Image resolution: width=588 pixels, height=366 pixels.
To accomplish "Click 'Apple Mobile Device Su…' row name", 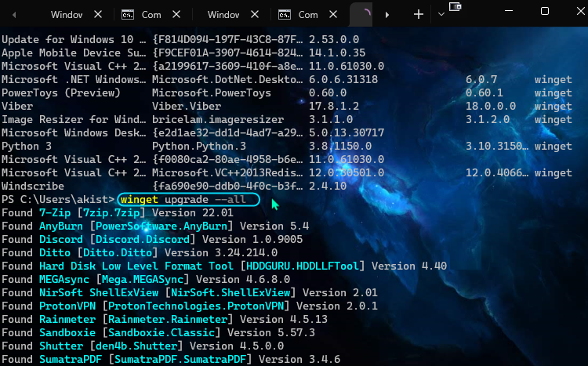I will pos(74,53).
